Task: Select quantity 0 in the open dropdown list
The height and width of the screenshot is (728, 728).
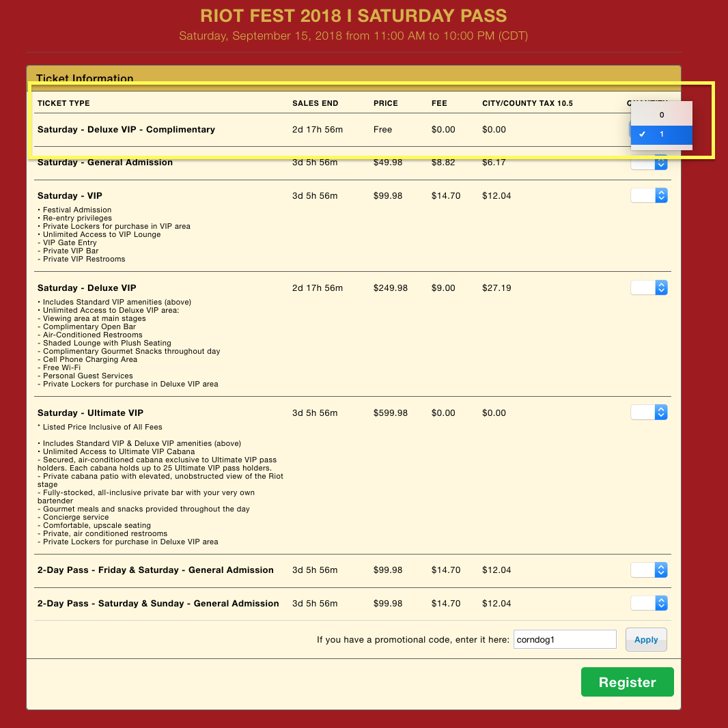Action: (661, 115)
